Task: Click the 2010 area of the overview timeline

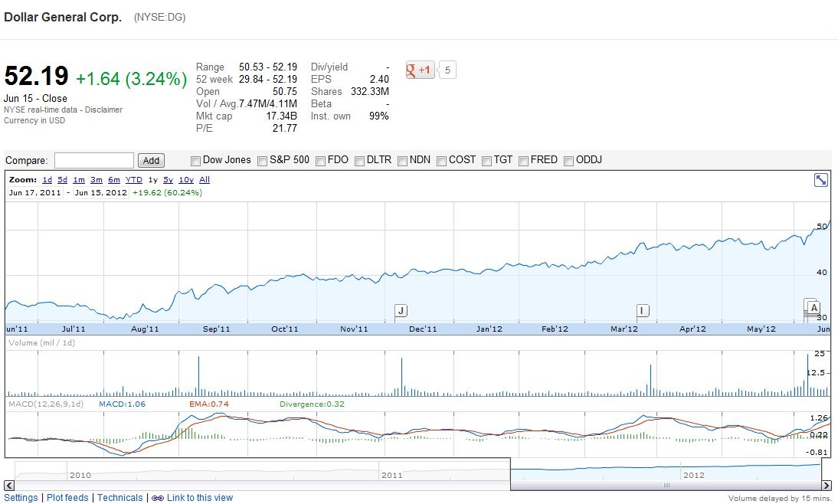Action: [80, 475]
